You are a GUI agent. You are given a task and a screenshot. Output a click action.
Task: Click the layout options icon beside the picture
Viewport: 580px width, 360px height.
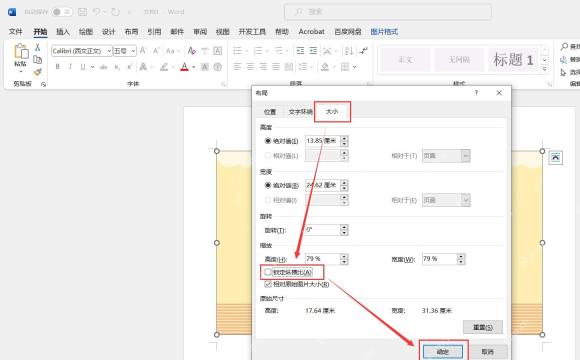(555, 158)
